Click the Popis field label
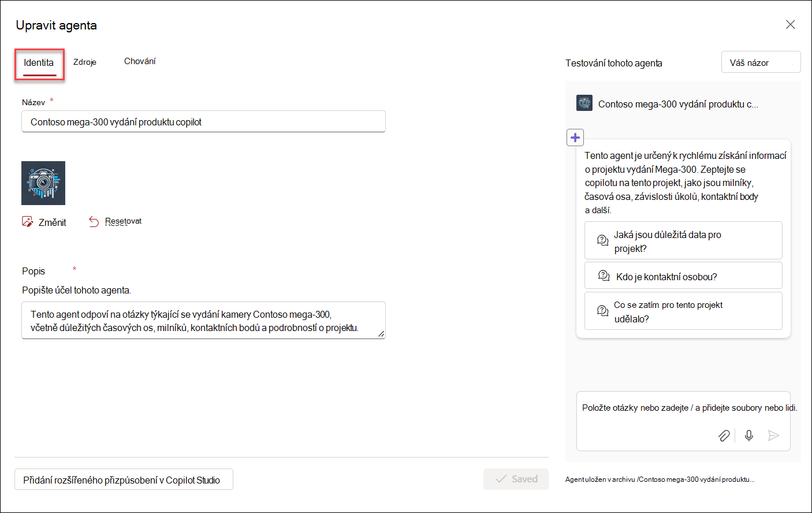This screenshot has height=513, width=812. [33, 271]
